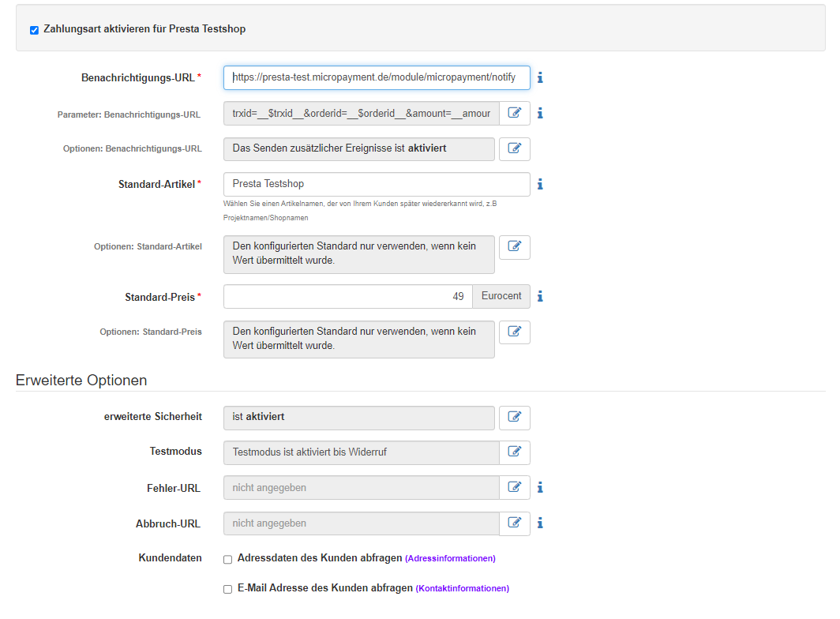The width and height of the screenshot is (840, 619).
Task: Open the Fehler-URL info tooltip
Action: click(540, 487)
